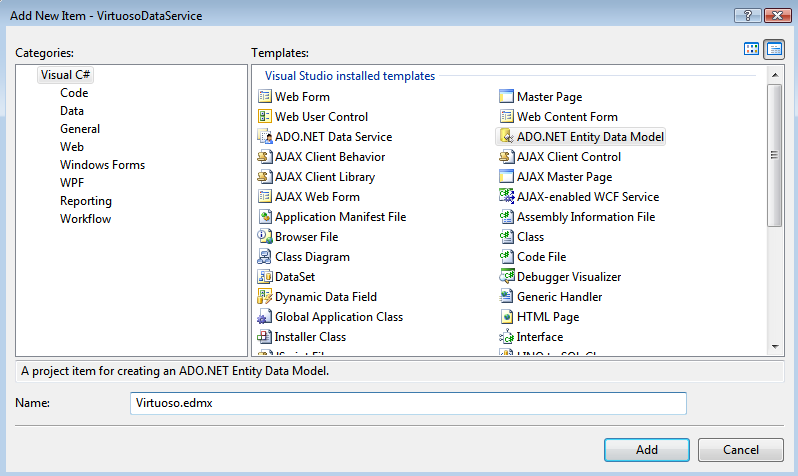Select the Visual C# category

65,75
